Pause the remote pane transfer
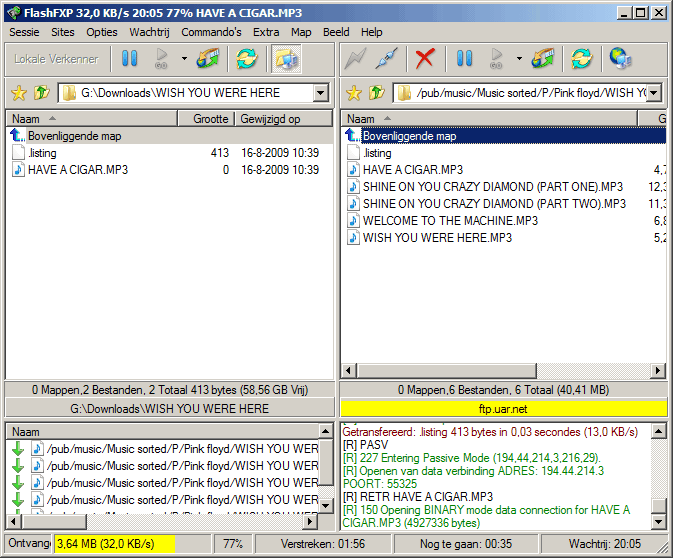The width and height of the screenshot is (673, 558). 464,58
